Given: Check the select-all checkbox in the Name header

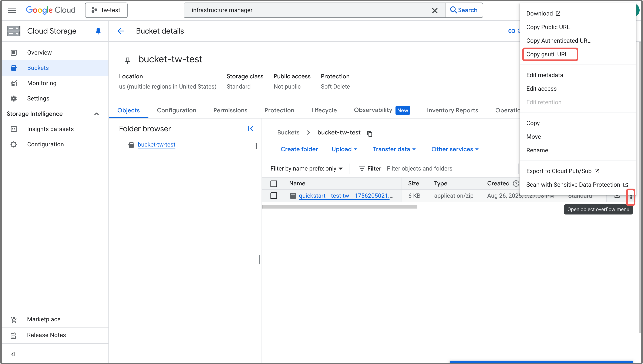Looking at the screenshot, I should click(x=274, y=184).
